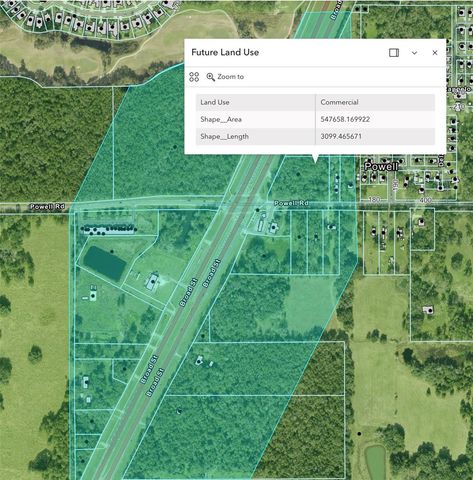
Task: Select the Shape__Area field name cell
Action: [x=255, y=119]
